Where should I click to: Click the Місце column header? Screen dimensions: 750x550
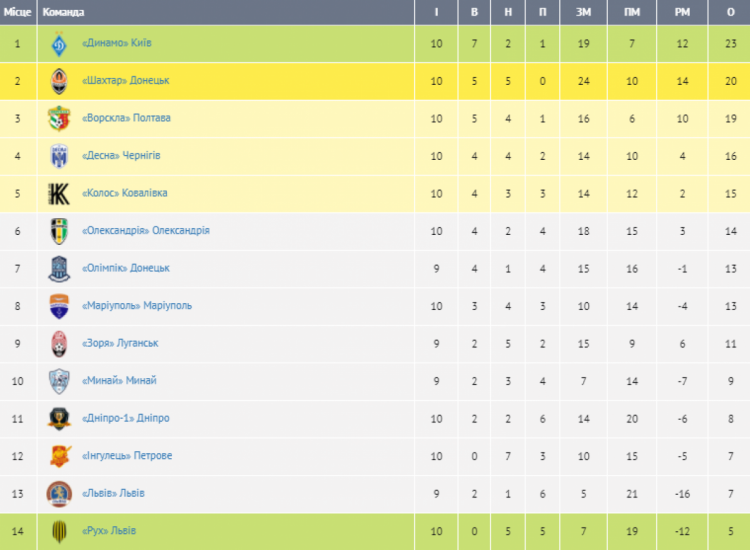point(18,12)
